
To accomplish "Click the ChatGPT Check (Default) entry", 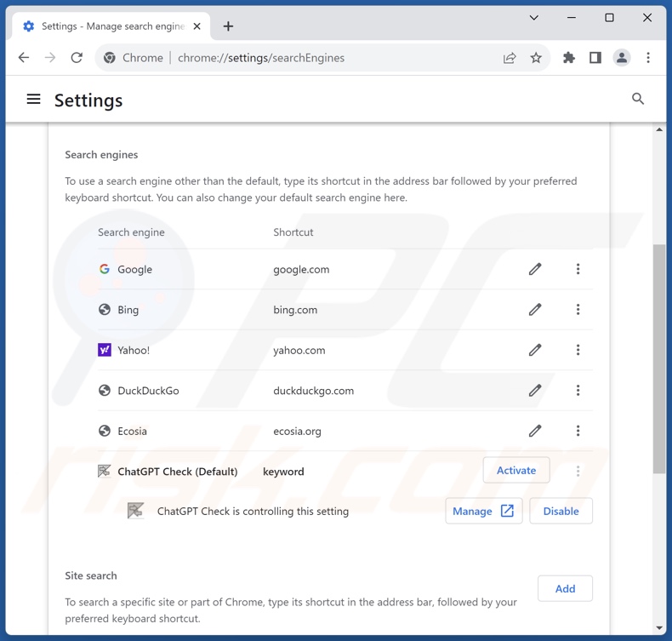I will click(x=178, y=472).
